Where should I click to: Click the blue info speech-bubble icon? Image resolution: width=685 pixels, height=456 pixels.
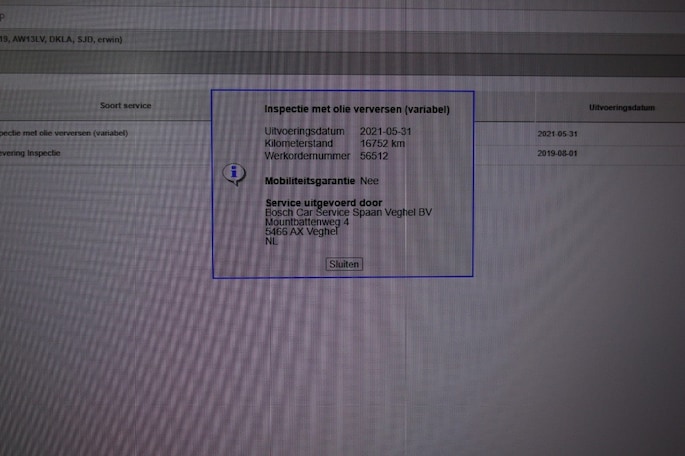click(234, 174)
